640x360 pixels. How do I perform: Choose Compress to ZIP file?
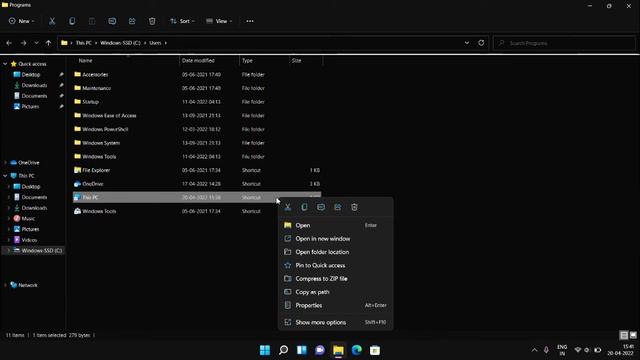335,279
